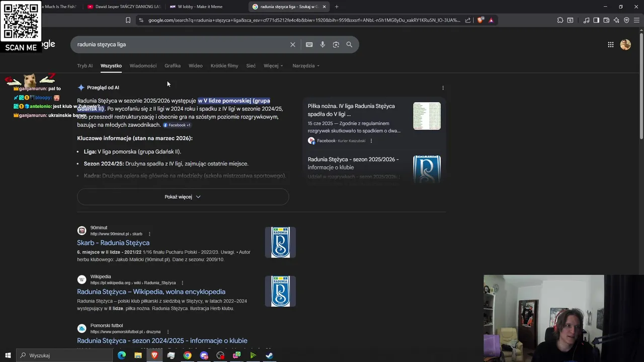Open Brave VPN shield icon

pyautogui.click(x=626, y=20)
